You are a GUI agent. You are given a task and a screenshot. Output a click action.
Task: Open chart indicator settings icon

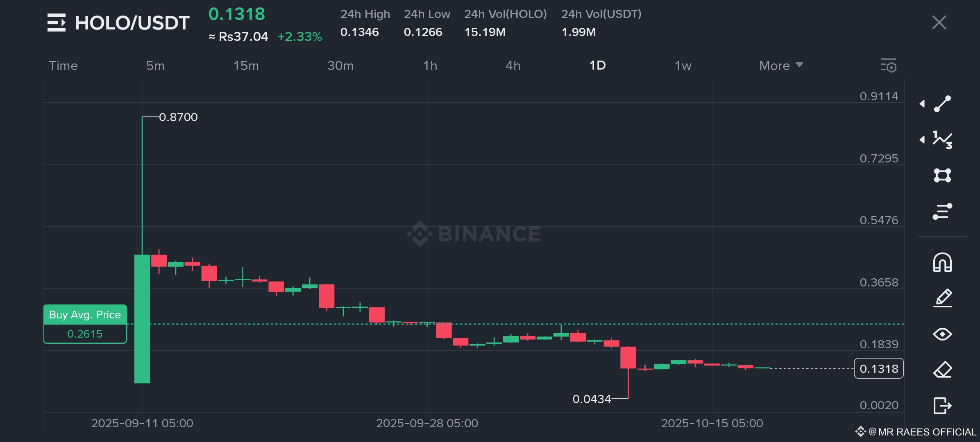tap(889, 65)
